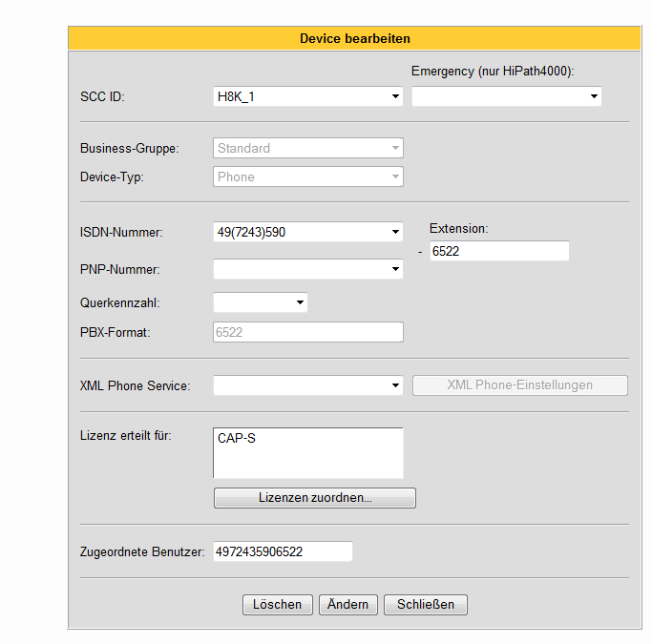Viewport: 652px width, 644px height.
Task: Click the Ändern button
Action: [x=348, y=605]
